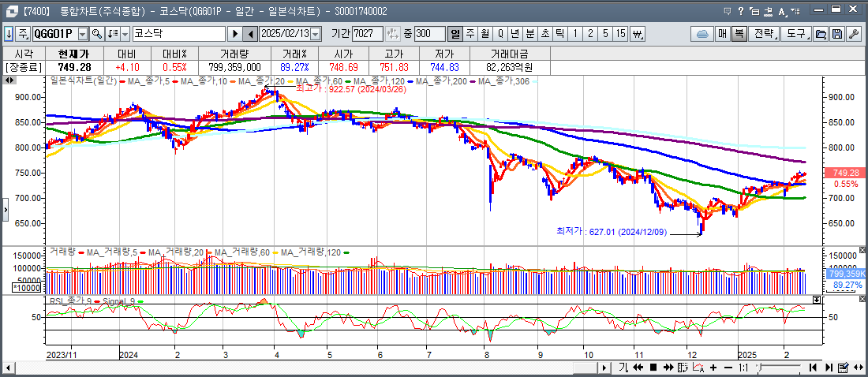Image resolution: width=868 pixels, height=377 pixels.
Task: Click the period range arrows icon
Action: [392, 34]
